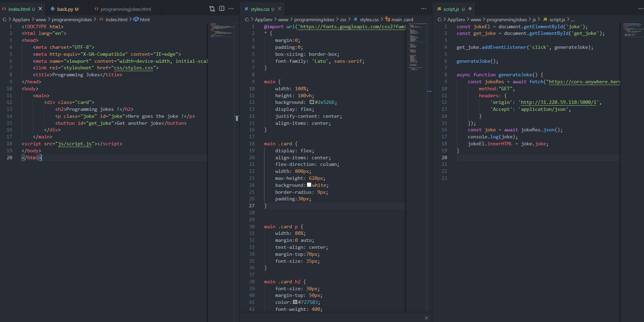Click the Python icon on back.py tab
Screen dimensions: 644x322
pyautogui.click(x=53, y=9)
